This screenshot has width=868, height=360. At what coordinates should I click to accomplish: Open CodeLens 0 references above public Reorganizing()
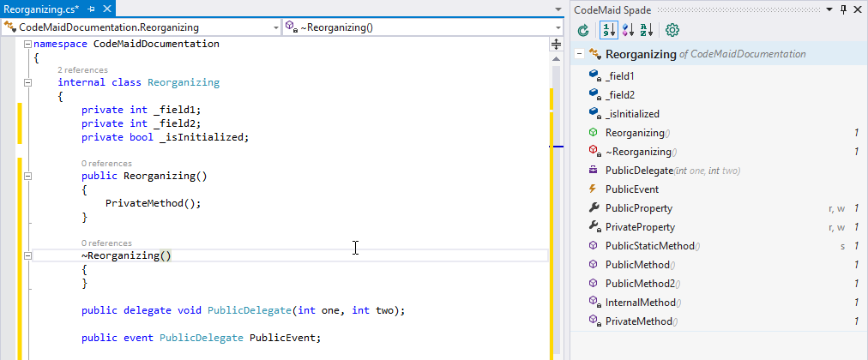(x=107, y=164)
